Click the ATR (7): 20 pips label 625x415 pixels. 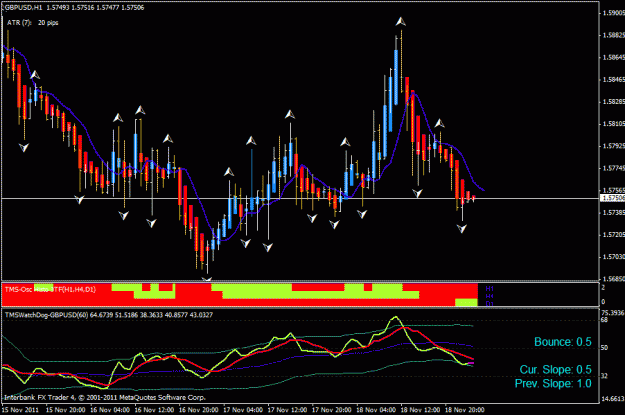(x=33, y=23)
